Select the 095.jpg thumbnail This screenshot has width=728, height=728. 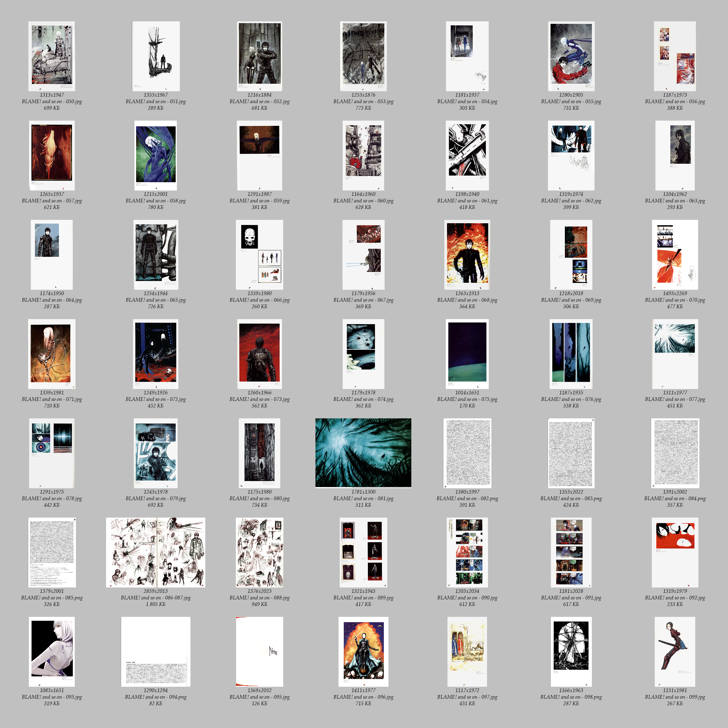point(260,652)
